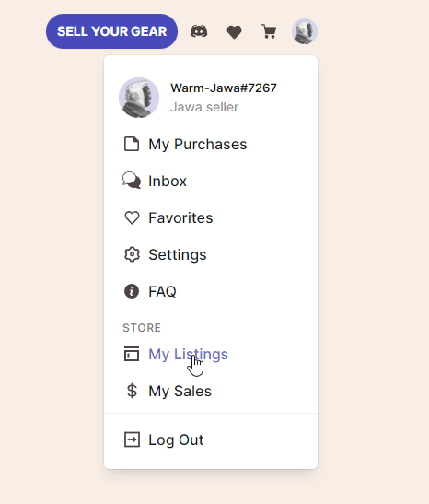This screenshot has height=504, width=429.
Task: Open the shopping cart icon
Action: [269, 31]
